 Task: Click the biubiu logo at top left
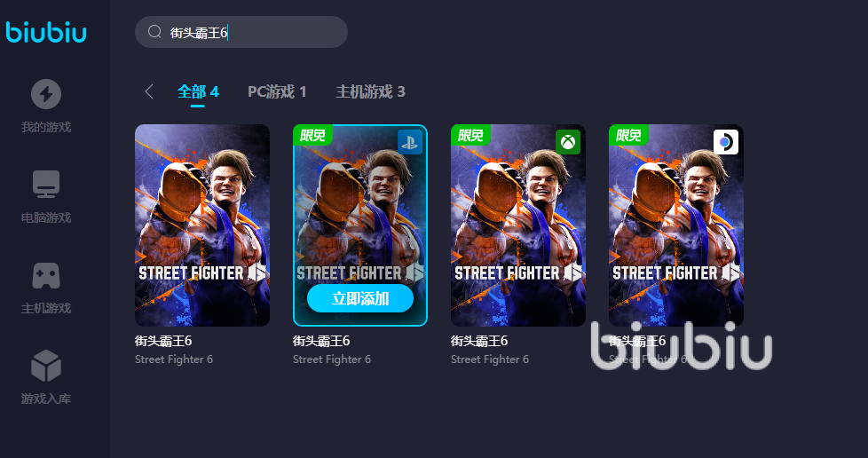[x=46, y=32]
